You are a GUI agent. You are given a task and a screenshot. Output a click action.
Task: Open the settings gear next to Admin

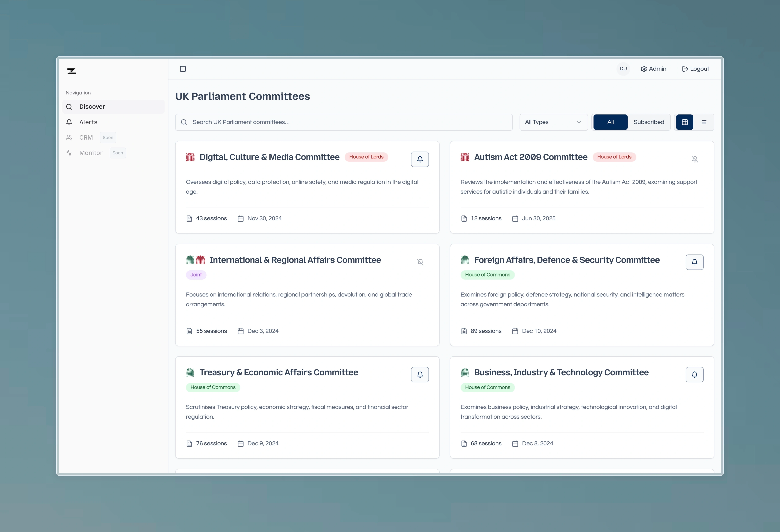(644, 69)
